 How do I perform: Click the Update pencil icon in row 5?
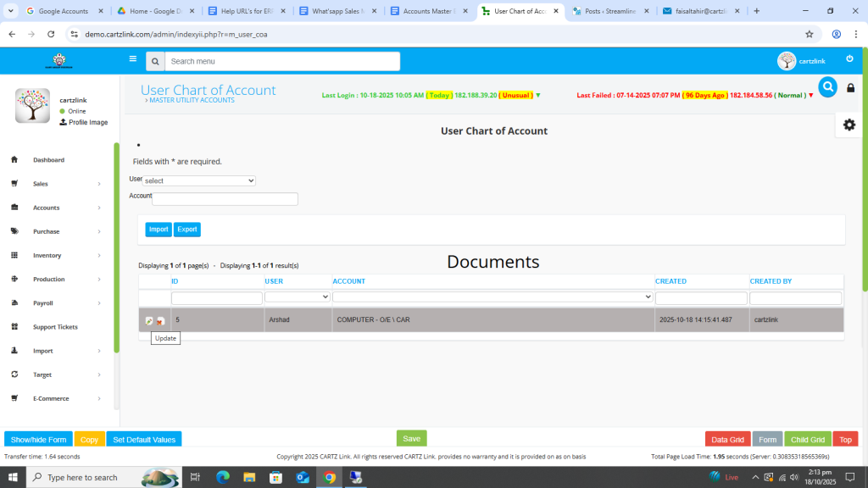coord(149,320)
